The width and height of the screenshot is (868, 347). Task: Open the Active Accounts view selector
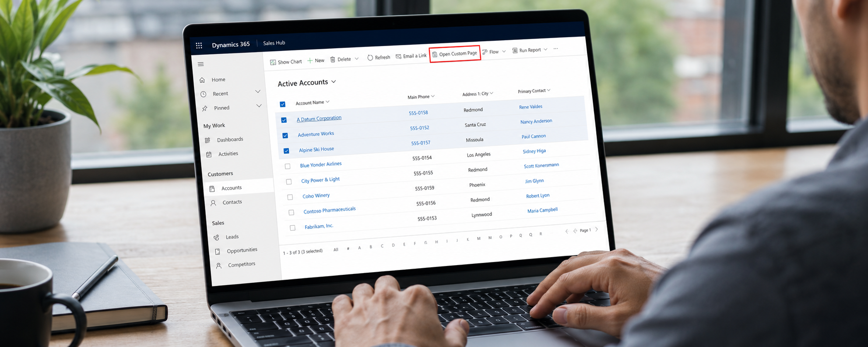point(334,81)
